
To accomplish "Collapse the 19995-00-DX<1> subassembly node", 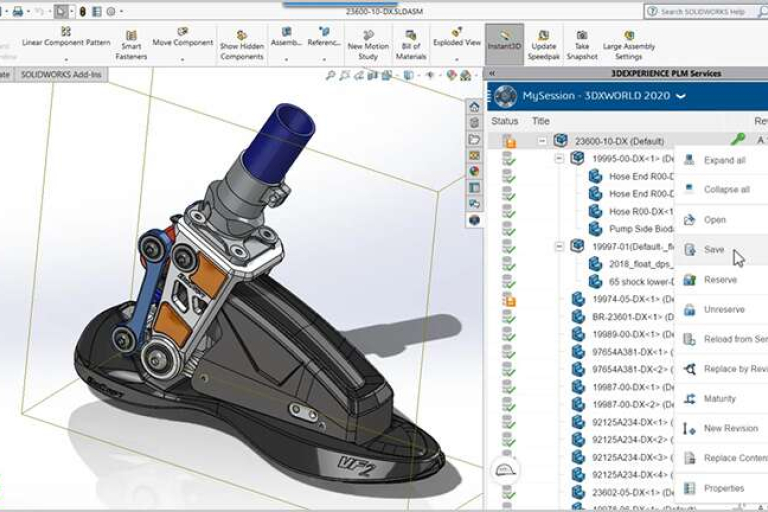I will (x=559, y=159).
